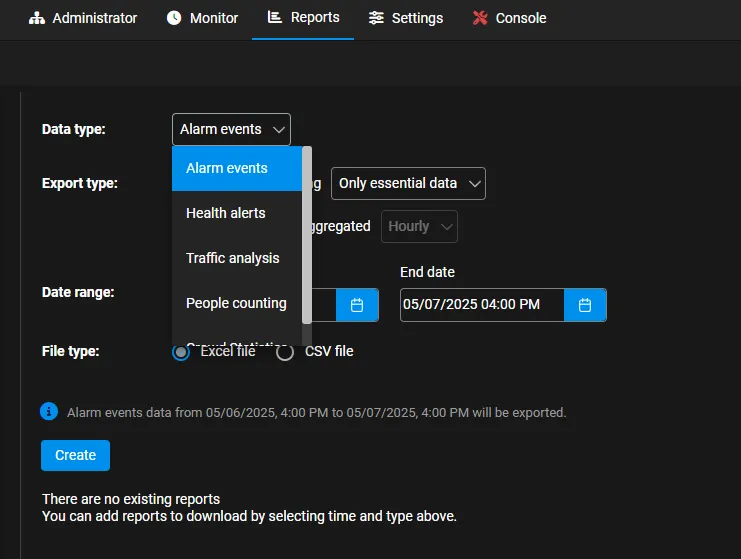Click the 'File type:' label
The width and height of the screenshot is (741, 559).
(70, 351)
